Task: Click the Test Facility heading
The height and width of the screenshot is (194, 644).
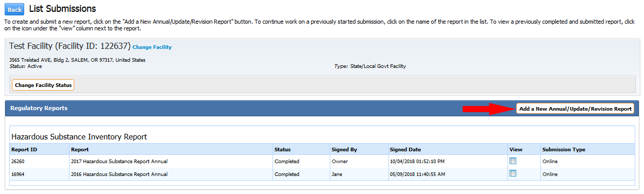Action: 70,46
